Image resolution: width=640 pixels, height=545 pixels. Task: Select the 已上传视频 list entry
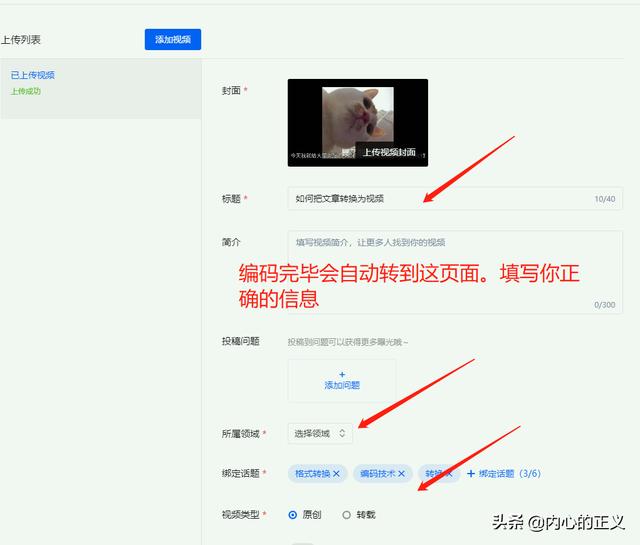(x=101, y=89)
